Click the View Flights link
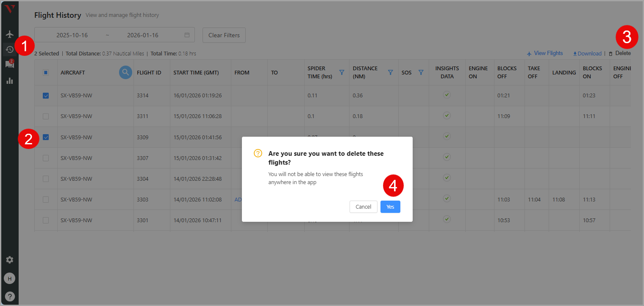Image resolution: width=644 pixels, height=306 pixels. [545, 53]
